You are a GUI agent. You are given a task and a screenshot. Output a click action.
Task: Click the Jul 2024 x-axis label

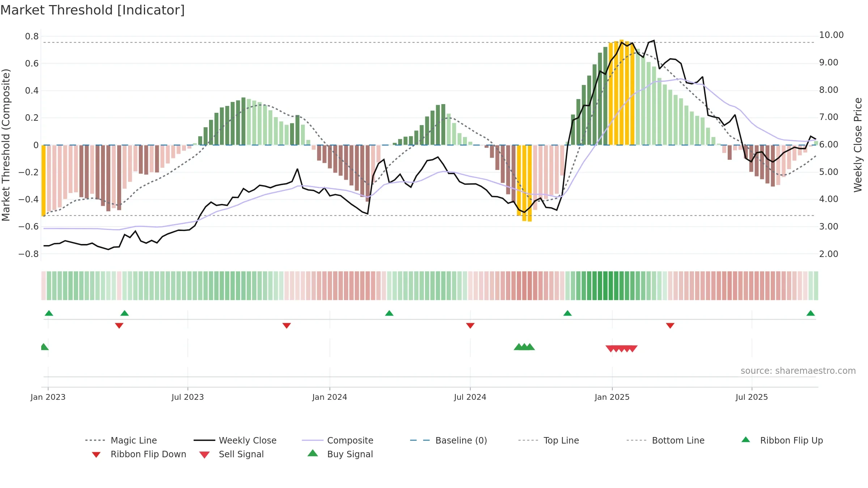pyautogui.click(x=470, y=397)
